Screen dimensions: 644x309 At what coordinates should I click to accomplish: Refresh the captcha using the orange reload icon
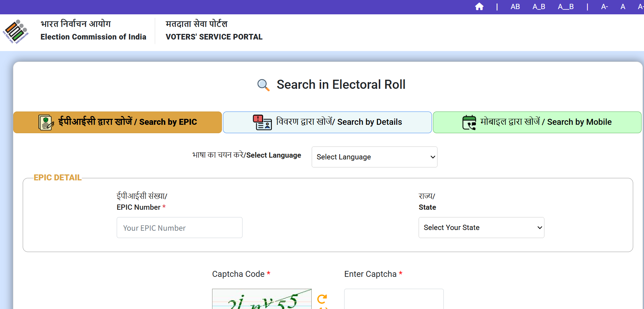coord(322,299)
